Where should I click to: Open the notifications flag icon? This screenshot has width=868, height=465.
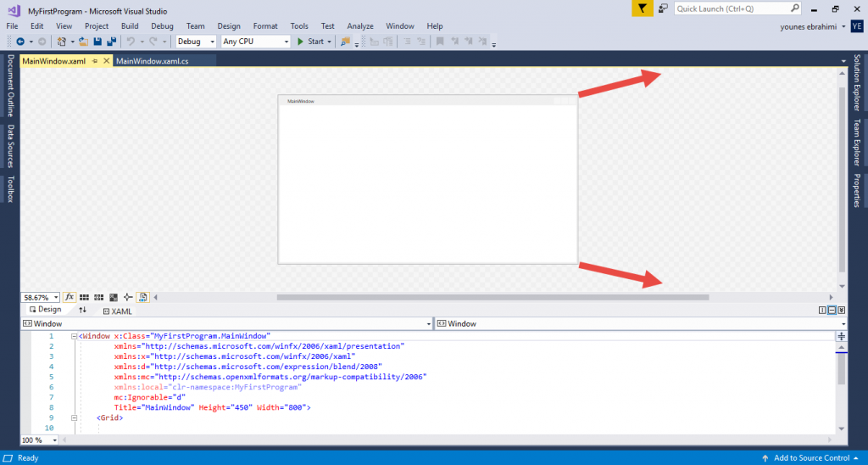pyautogui.click(x=642, y=8)
